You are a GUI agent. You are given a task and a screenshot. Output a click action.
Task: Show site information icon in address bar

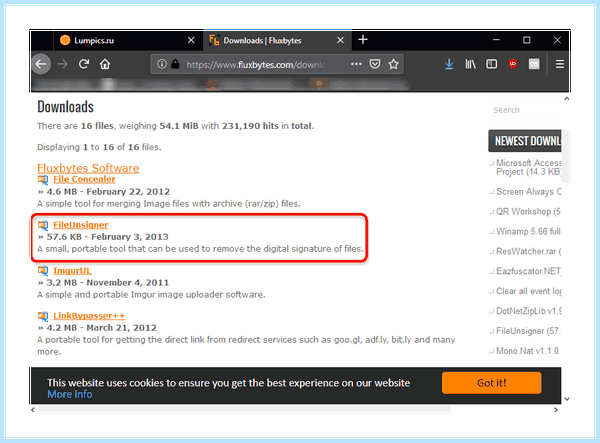[x=162, y=64]
